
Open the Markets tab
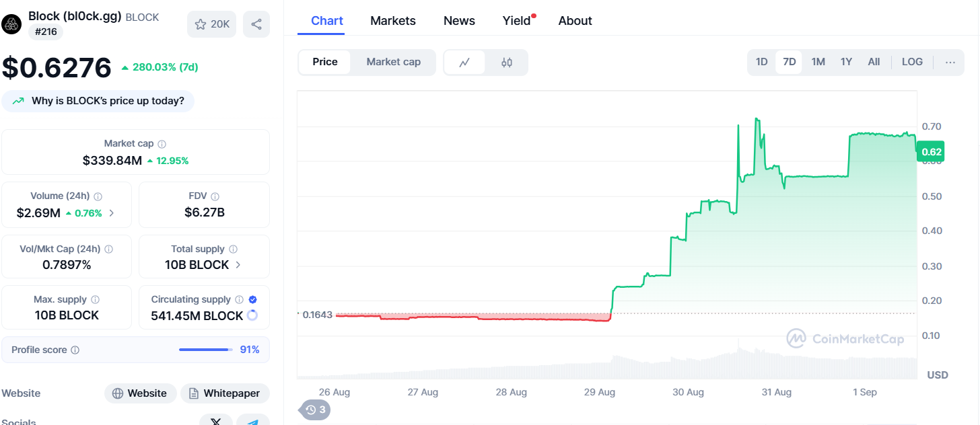pyautogui.click(x=393, y=21)
